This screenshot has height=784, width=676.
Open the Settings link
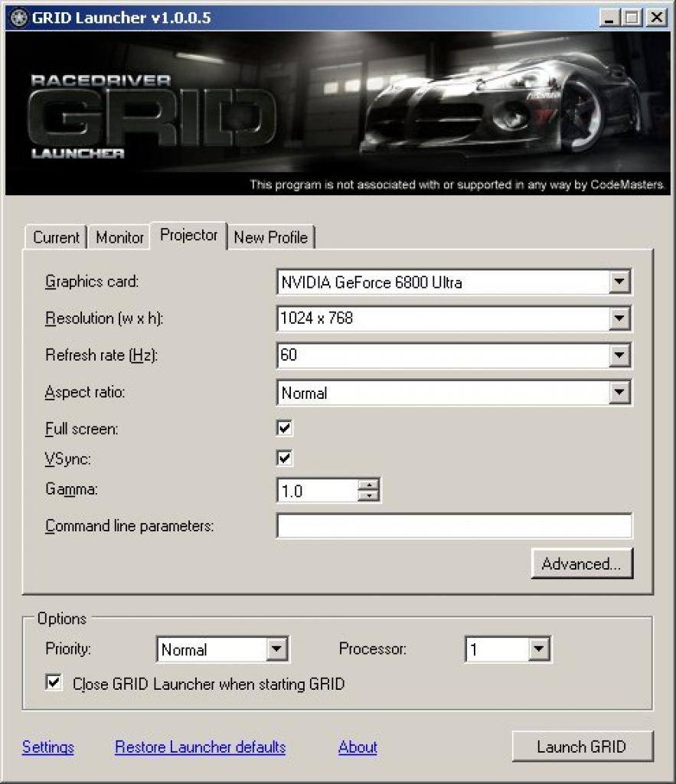(x=48, y=747)
